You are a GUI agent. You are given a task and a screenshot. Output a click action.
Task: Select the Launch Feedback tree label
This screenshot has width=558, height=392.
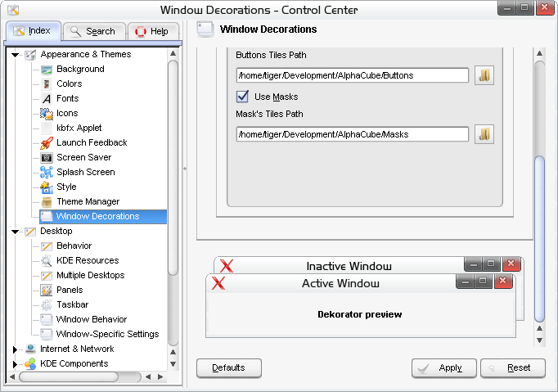92,142
